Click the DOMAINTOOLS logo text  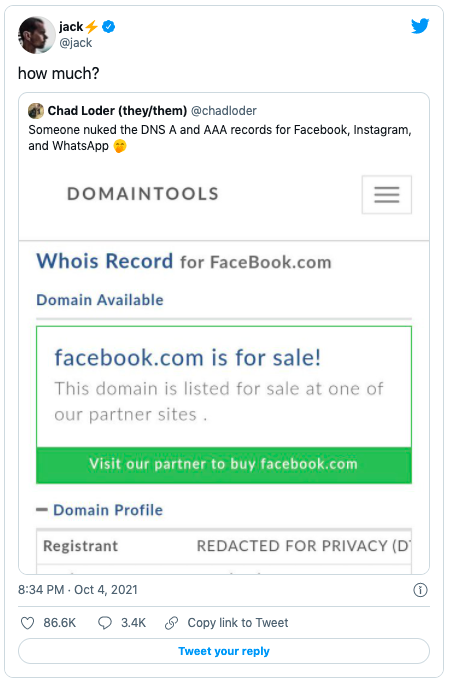(x=143, y=194)
